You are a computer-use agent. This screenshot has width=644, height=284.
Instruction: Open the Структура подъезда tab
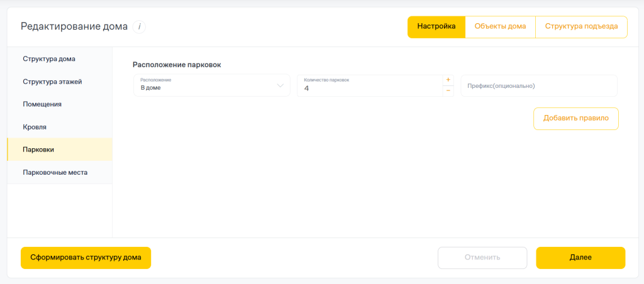(581, 26)
